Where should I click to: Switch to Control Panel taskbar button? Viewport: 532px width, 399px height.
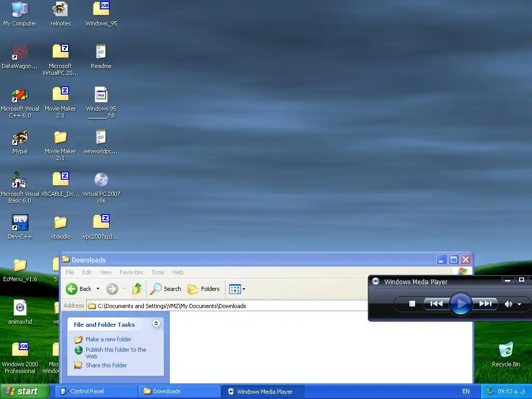coord(96,392)
